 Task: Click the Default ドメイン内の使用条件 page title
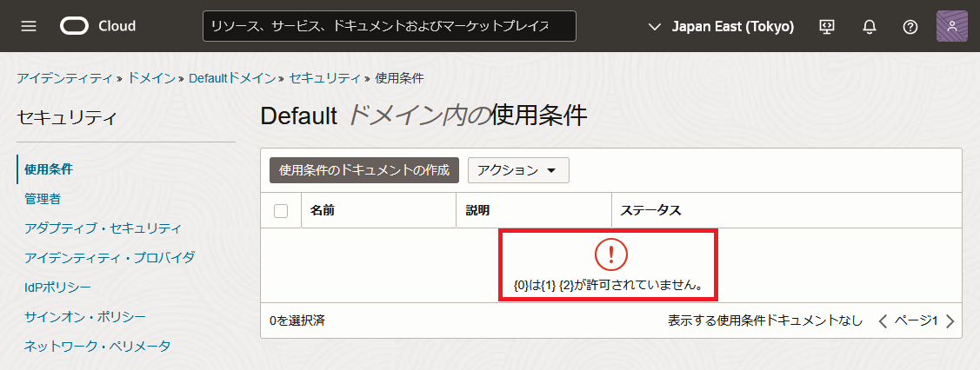coord(423,116)
